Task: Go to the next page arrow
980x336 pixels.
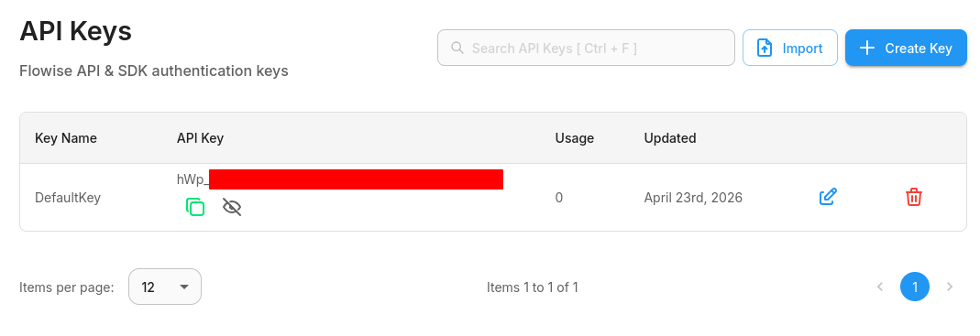Action: [950, 287]
